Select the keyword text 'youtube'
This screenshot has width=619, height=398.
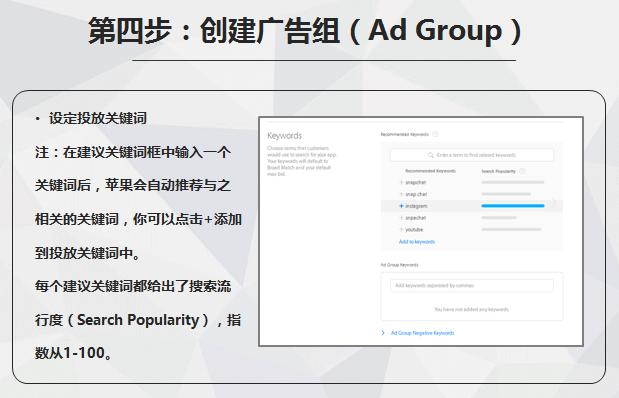point(414,230)
